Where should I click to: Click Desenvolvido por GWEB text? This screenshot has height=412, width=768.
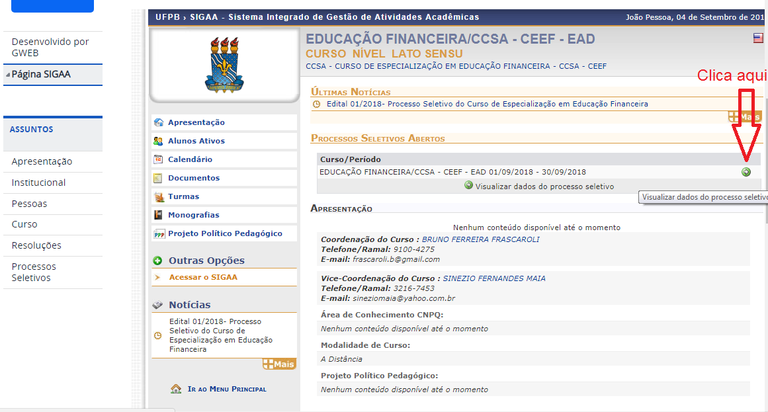50,47
